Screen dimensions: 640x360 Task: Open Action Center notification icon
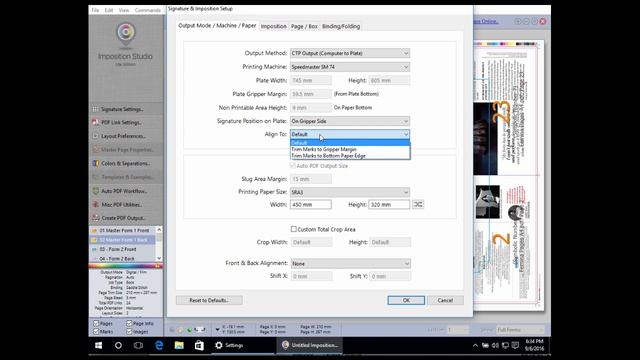pos(515,345)
